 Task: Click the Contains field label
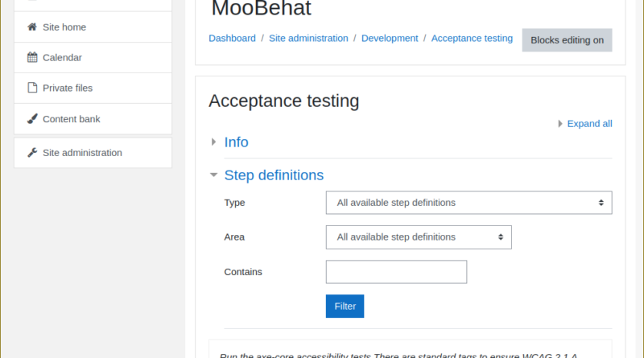[x=243, y=272]
